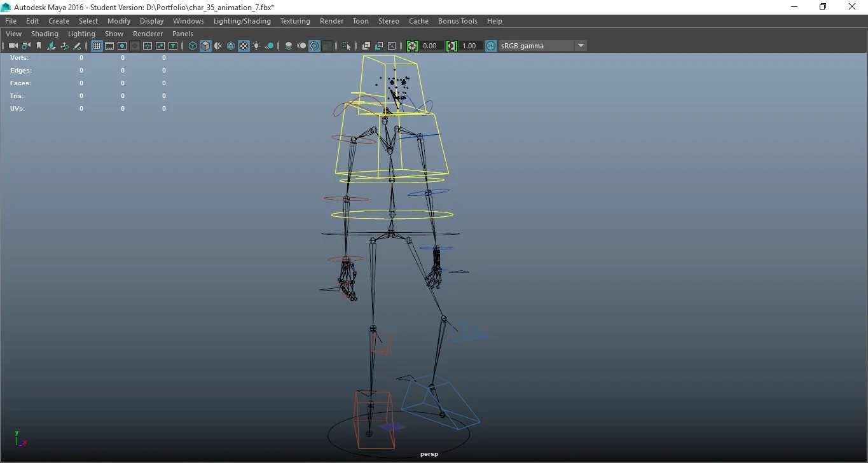868x463 pixels.
Task: Open the Bonus Tools menu
Action: tap(457, 20)
